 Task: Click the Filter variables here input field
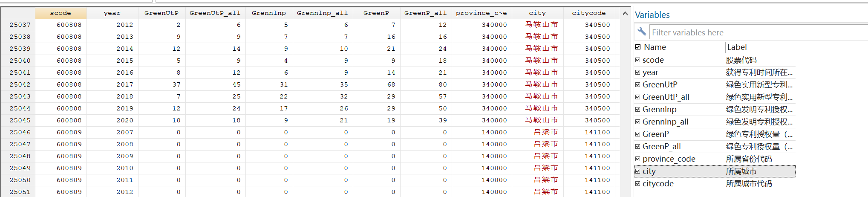pyautogui.click(x=758, y=32)
